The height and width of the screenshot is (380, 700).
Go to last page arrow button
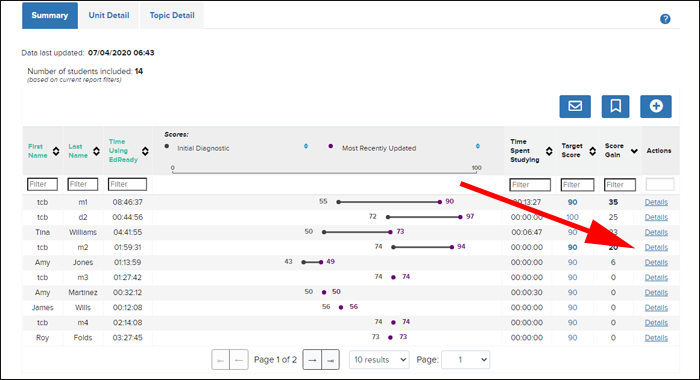[x=330, y=359]
